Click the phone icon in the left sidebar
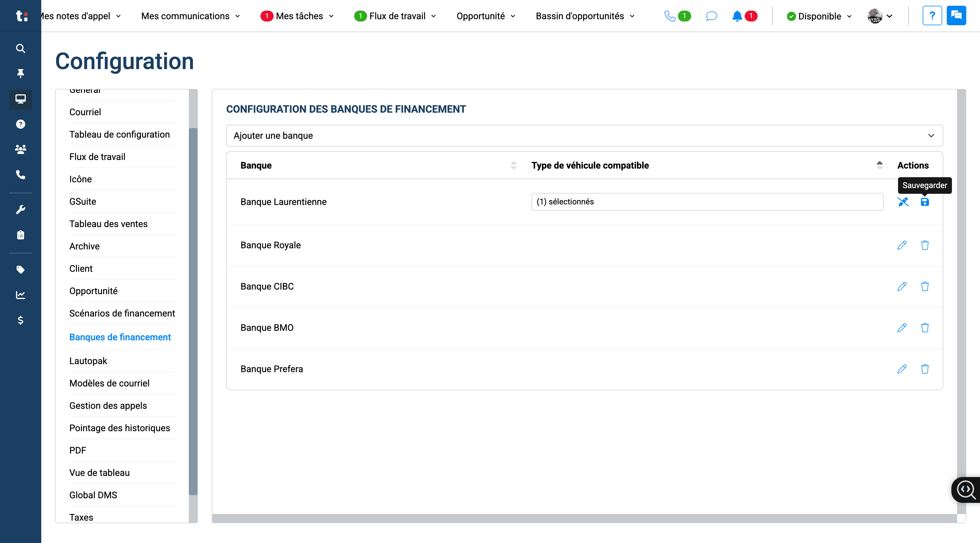980x543 pixels. [x=21, y=175]
